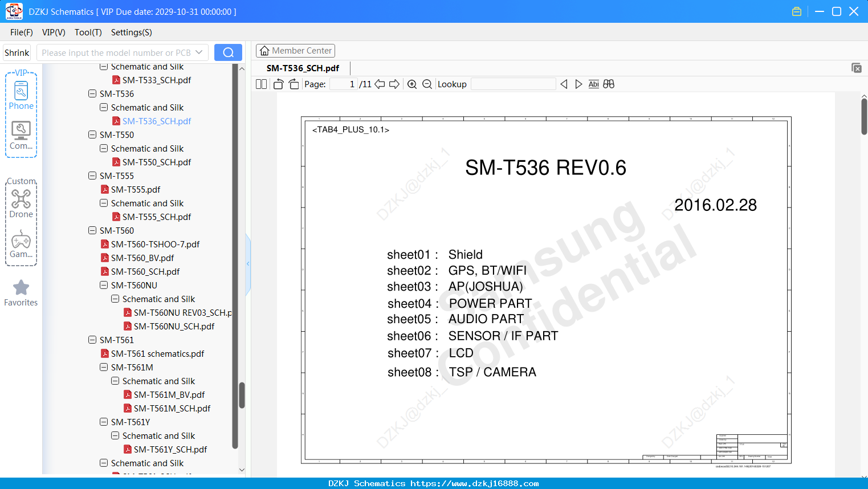The image size is (868, 489).
Task: Find previous lookup match
Action: click(x=564, y=84)
